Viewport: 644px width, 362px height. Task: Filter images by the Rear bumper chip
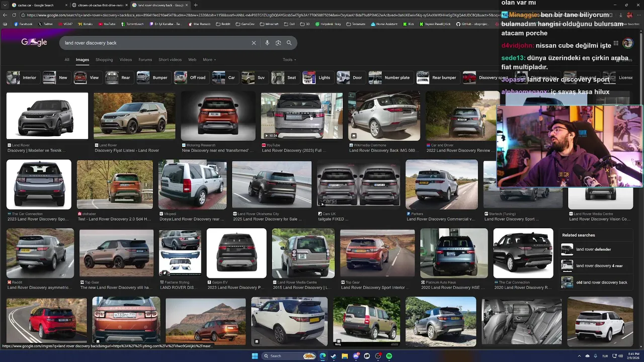tap(437, 77)
